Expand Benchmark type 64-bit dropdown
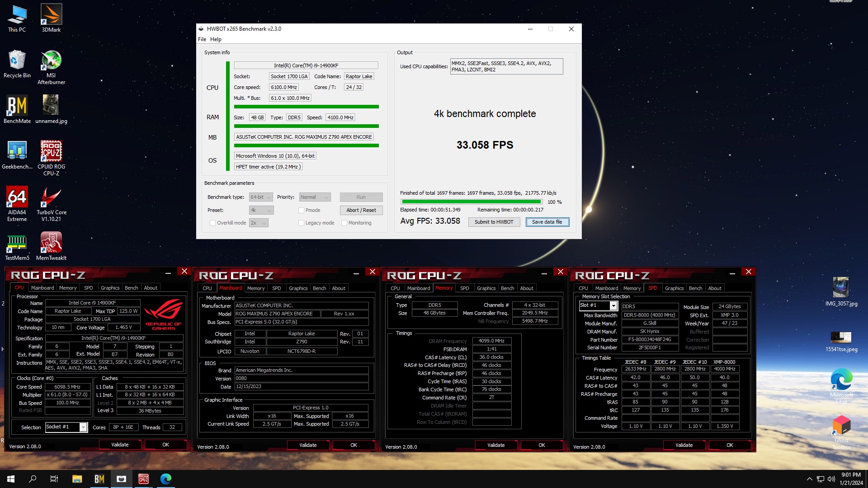Viewport: 868px width, 488px height. coord(261,197)
